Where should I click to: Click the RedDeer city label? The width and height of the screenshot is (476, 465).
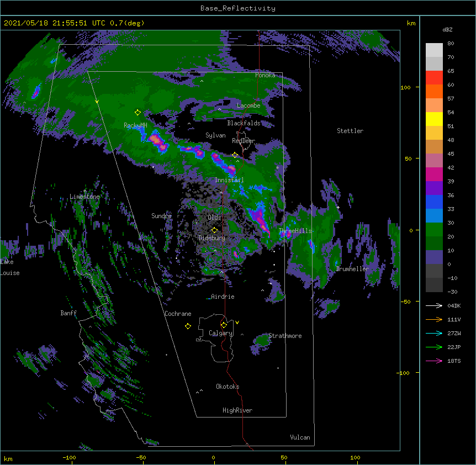tap(244, 141)
